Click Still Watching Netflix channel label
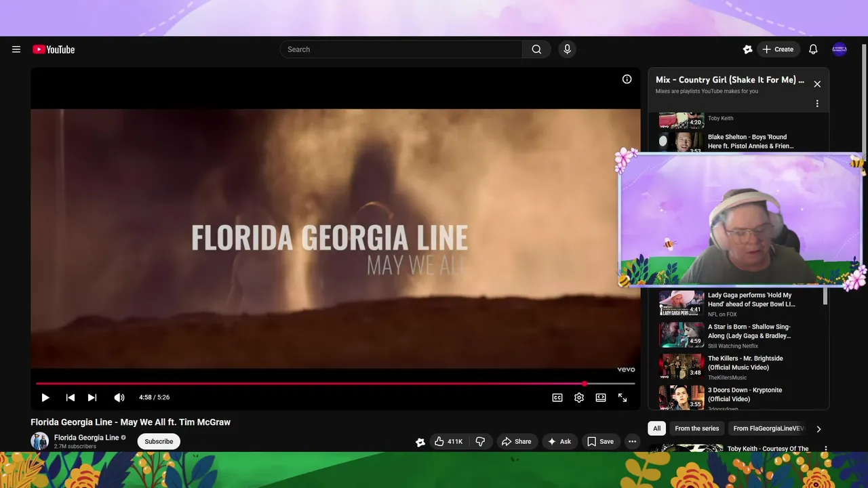This screenshot has height=488, width=868. 733,346
